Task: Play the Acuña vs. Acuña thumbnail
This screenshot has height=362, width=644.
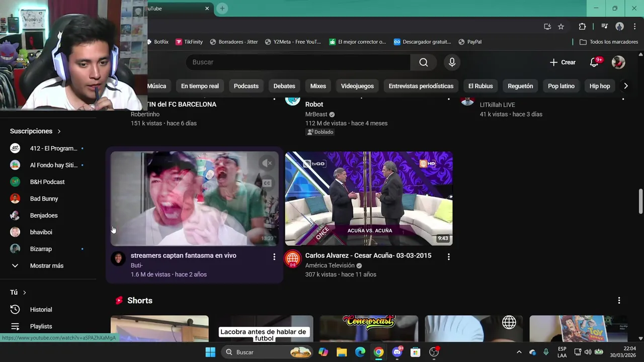Action: click(x=369, y=199)
